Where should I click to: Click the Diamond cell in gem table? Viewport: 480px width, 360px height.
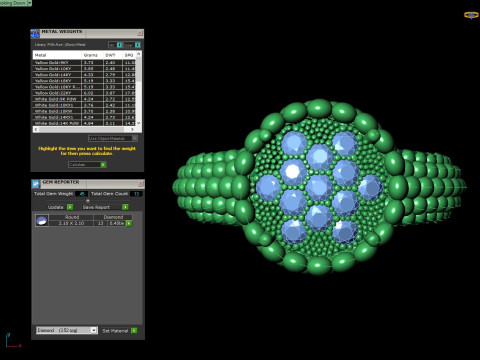pyautogui.click(x=113, y=217)
